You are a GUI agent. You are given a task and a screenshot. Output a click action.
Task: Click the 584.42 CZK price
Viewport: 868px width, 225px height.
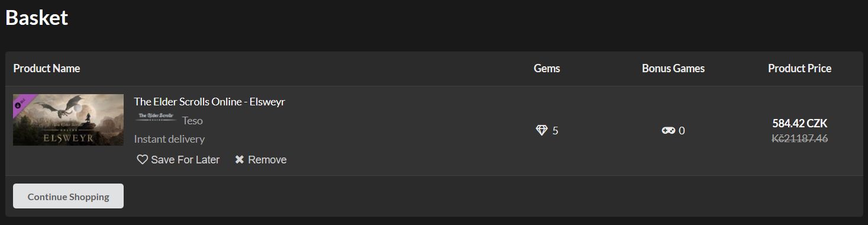pyautogui.click(x=799, y=124)
